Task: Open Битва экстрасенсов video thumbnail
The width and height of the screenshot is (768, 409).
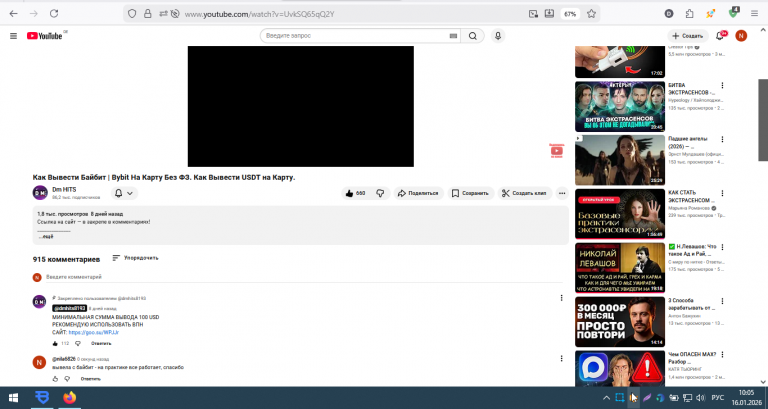Action: point(620,106)
